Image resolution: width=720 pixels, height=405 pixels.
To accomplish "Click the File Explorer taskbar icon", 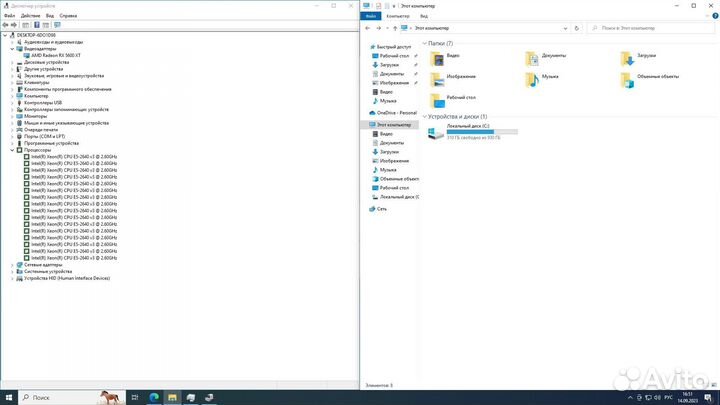I will [172, 397].
